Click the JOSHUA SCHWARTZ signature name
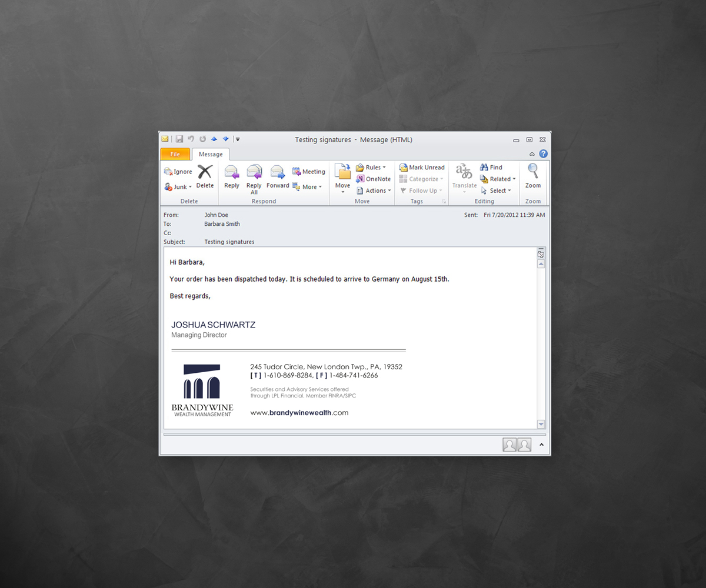The image size is (706, 588). point(214,325)
